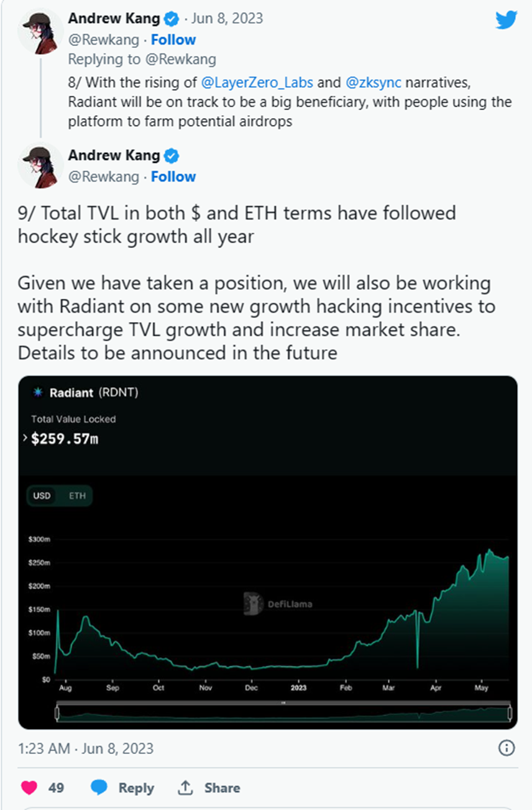Click the Twitter bird logo

click(507, 20)
